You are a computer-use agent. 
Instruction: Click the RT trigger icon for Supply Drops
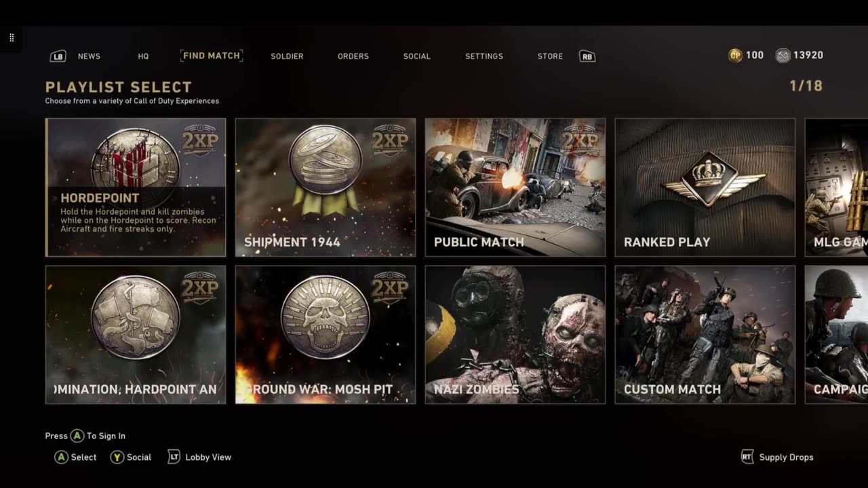click(x=747, y=457)
